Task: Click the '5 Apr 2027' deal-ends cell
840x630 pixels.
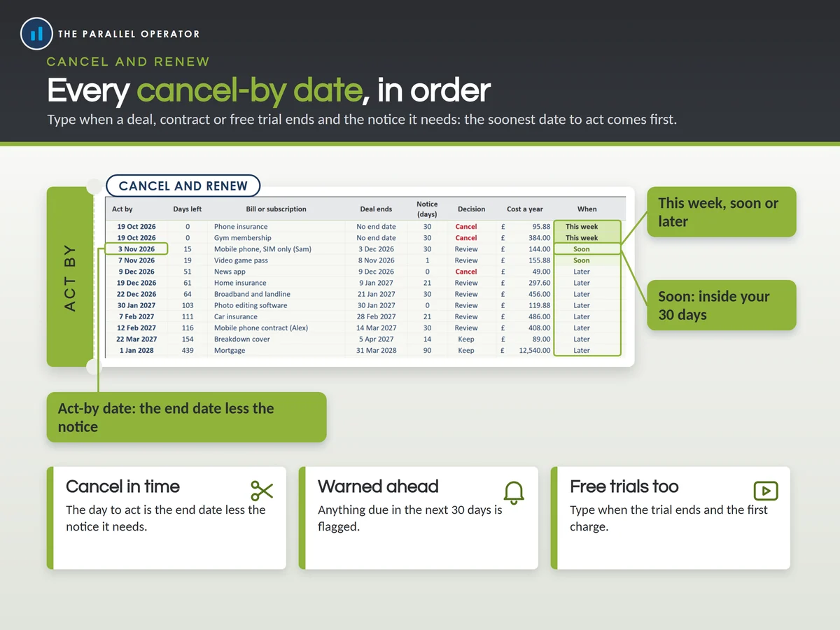Action: (376, 339)
